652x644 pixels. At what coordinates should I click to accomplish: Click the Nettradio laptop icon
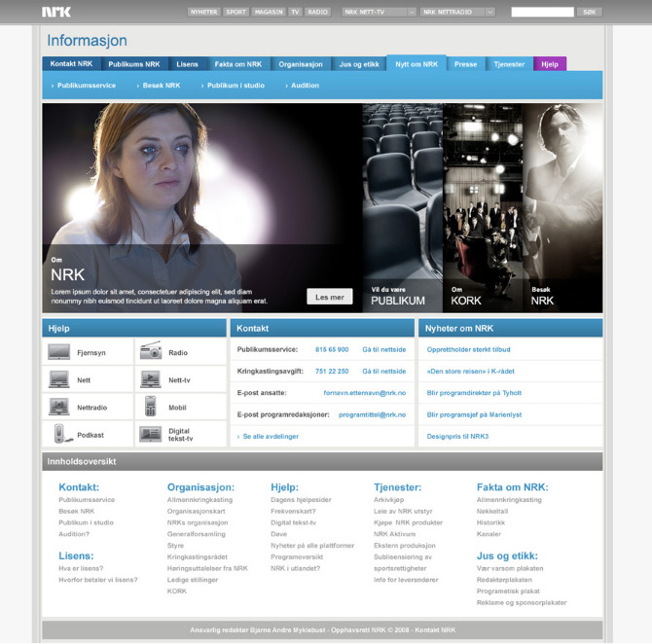point(58,407)
